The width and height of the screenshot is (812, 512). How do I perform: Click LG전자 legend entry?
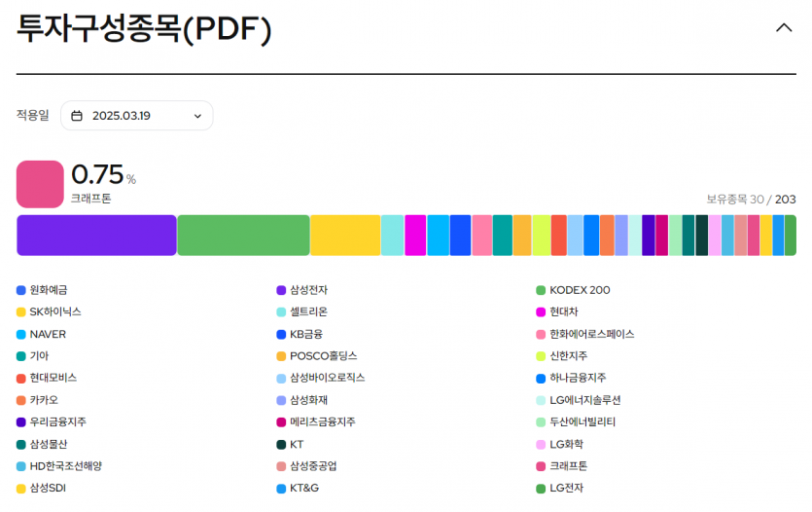tap(560, 489)
